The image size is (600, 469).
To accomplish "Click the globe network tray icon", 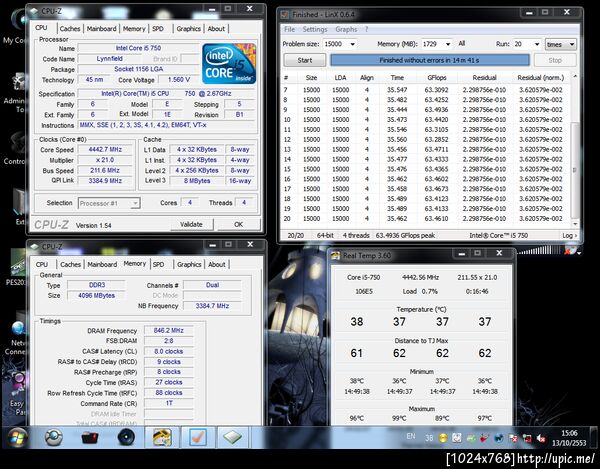I will [x=499, y=438].
